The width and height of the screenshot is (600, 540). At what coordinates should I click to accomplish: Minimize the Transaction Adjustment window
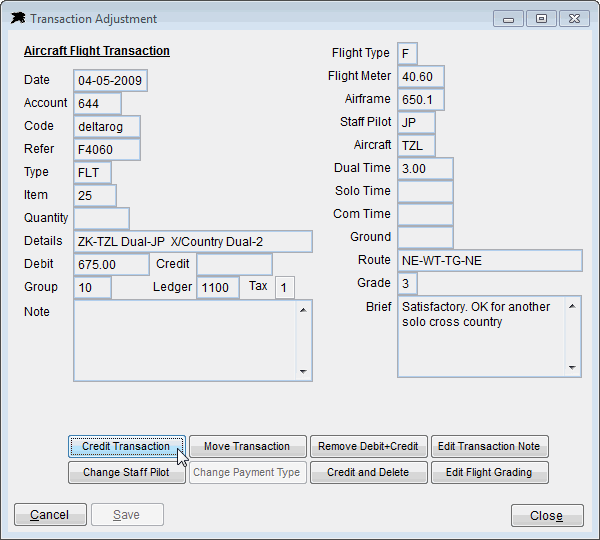[x=508, y=19]
